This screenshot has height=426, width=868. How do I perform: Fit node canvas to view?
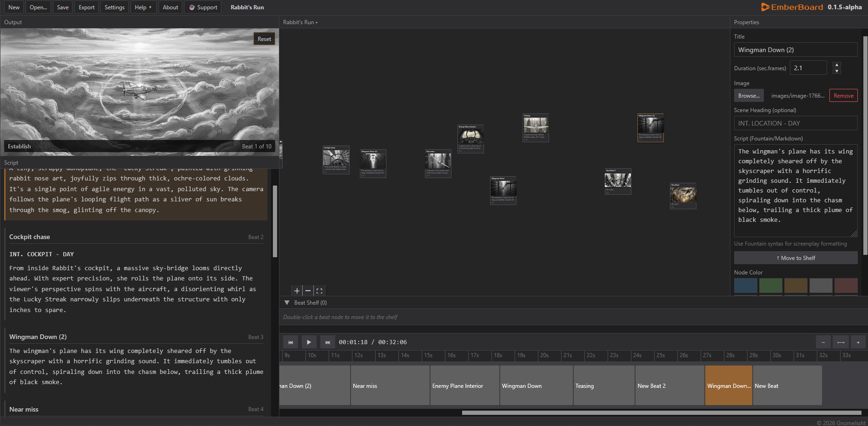coord(319,291)
